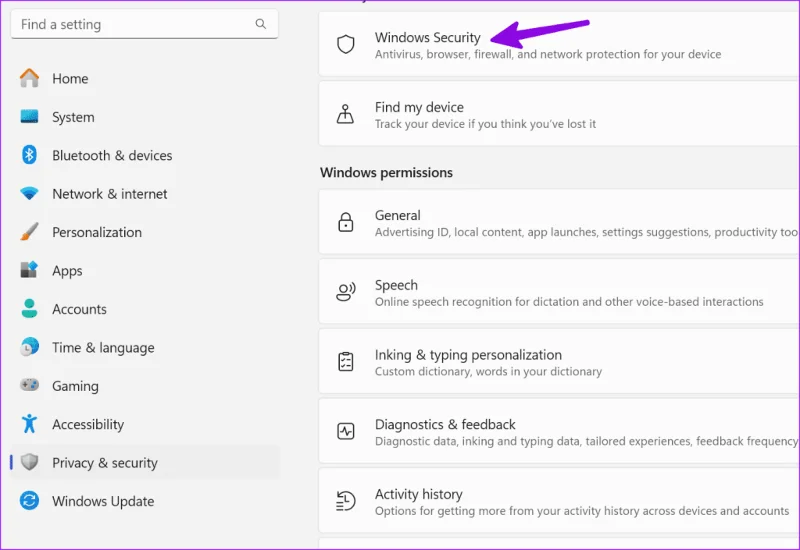Open the Activity history title
Viewport: 800px width, 550px height.
point(418,494)
